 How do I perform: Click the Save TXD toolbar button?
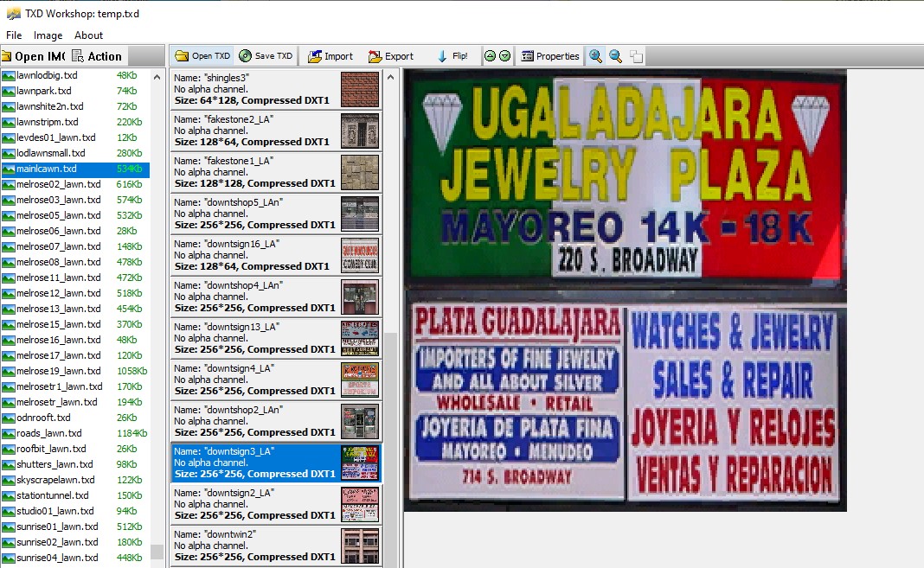tap(266, 56)
